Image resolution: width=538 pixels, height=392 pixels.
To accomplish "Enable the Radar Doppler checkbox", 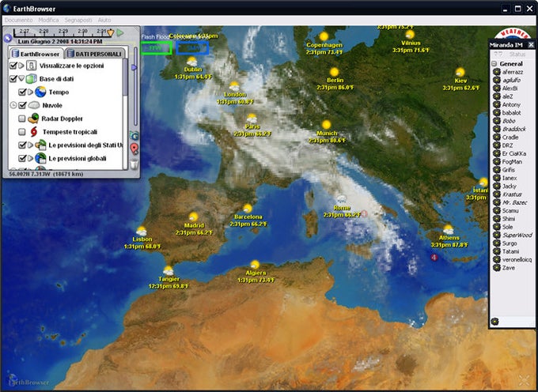I will [22, 119].
